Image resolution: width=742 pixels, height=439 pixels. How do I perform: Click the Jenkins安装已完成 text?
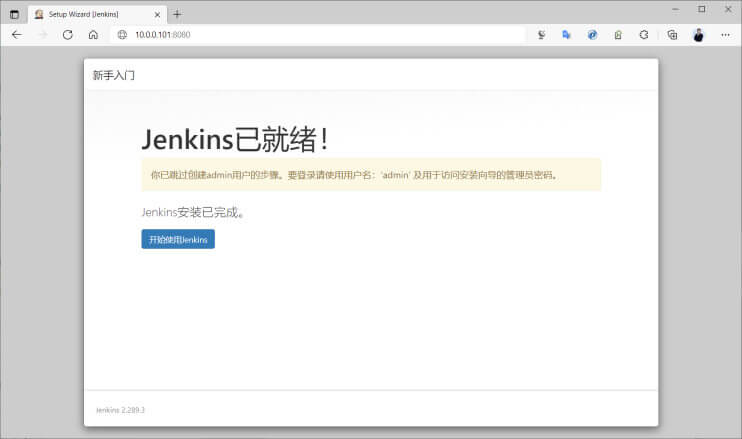(193, 212)
